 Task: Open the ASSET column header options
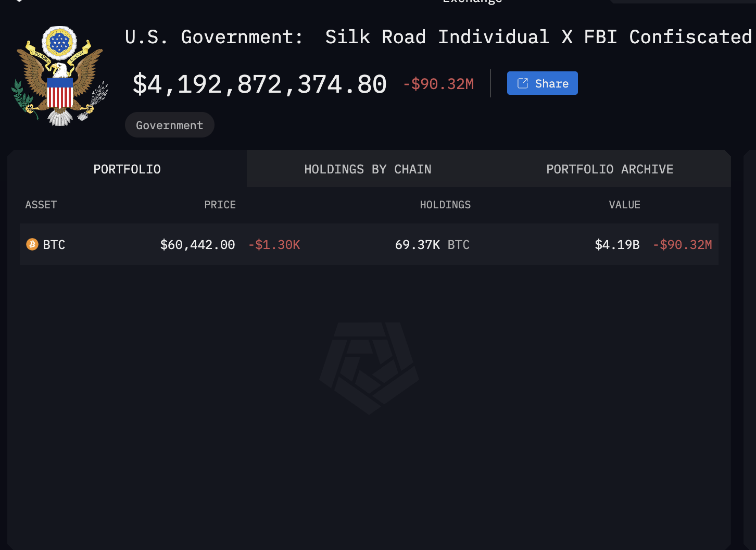(x=41, y=205)
